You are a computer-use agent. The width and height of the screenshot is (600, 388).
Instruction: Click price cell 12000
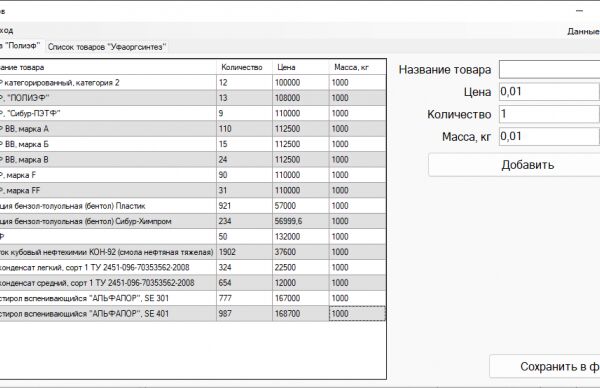[300, 283]
